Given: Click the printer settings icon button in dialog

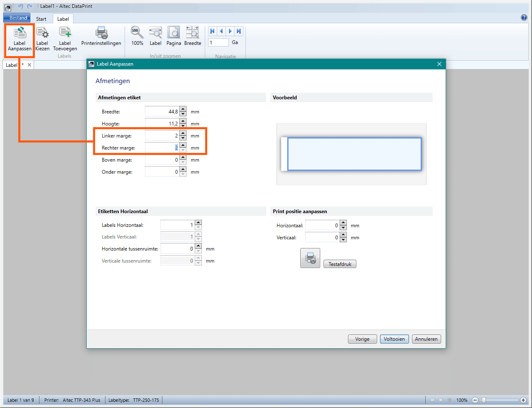Looking at the screenshot, I should 310,258.
